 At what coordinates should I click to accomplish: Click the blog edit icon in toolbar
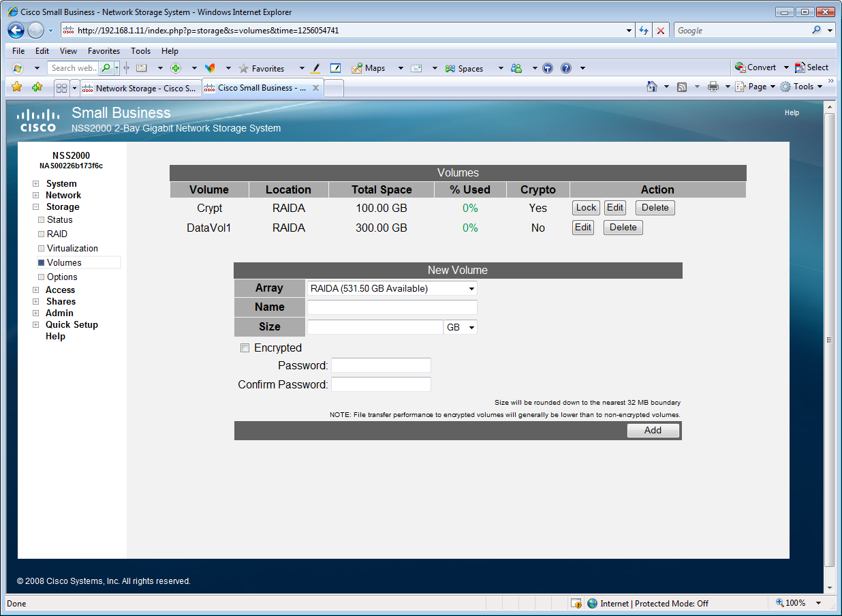pos(335,68)
